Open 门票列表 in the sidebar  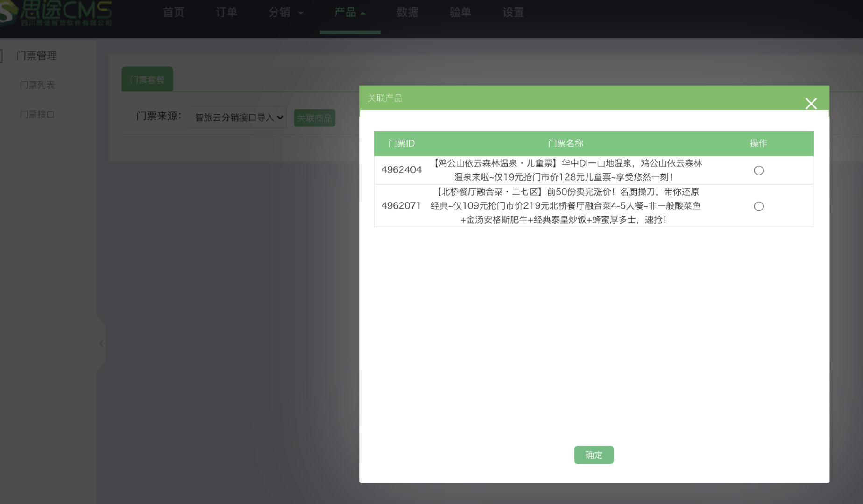[x=37, y=85]
